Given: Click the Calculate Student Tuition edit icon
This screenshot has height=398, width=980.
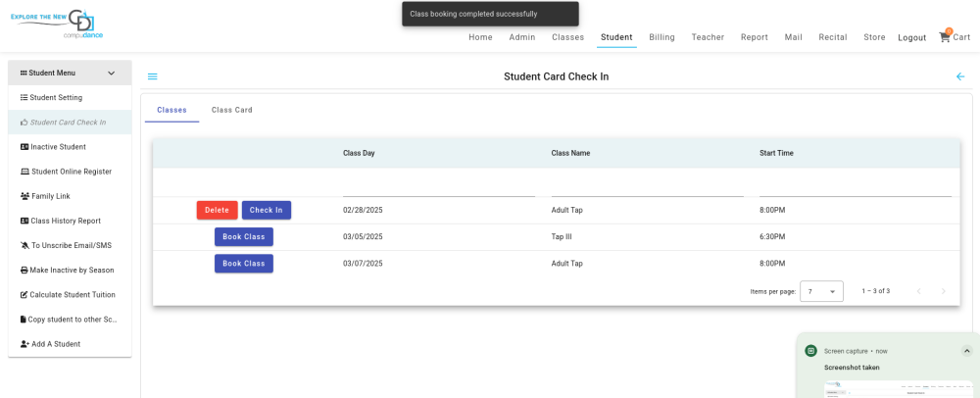Looking at the screenshot, I should [x=24, y=295].
